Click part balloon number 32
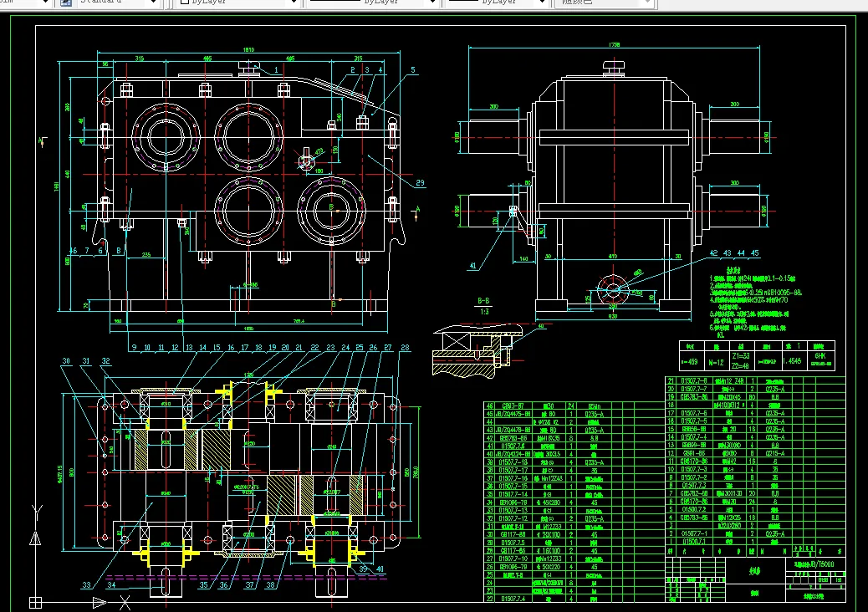Viewport: 868px width, 612px height. [105, 361]
